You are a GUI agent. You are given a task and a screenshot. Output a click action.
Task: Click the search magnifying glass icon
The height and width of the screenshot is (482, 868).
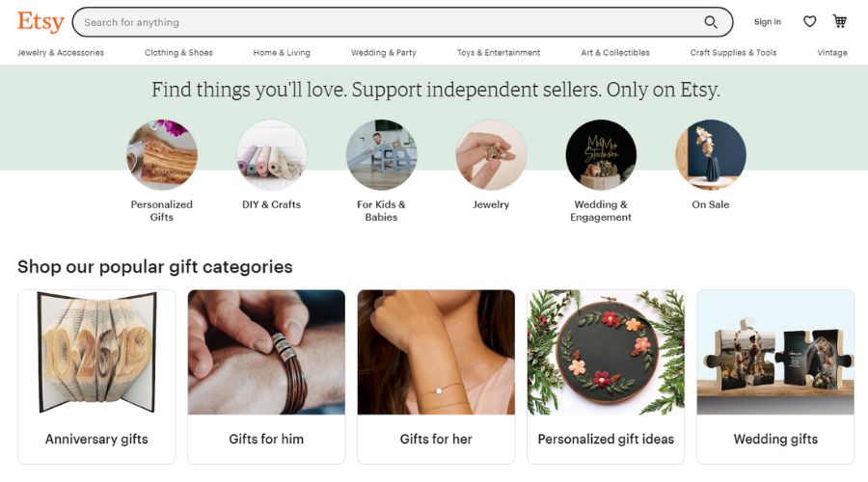(x=711, y=22)
